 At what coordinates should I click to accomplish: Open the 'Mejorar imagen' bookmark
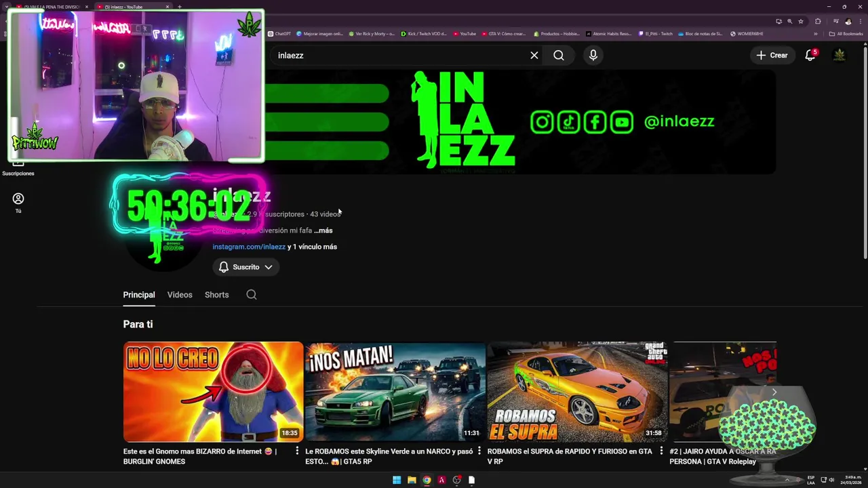tap(320, 34)
